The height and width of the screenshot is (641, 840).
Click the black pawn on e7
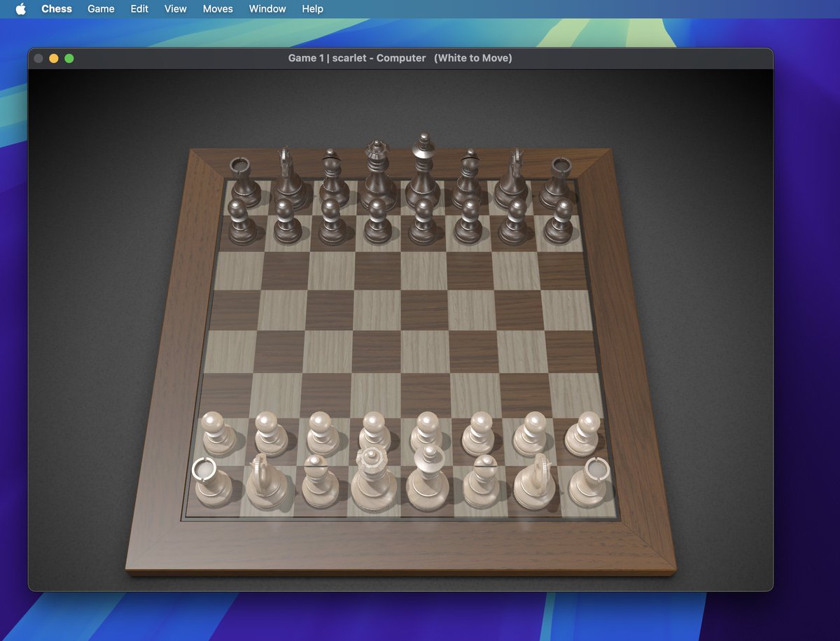(x=423, y=223)
